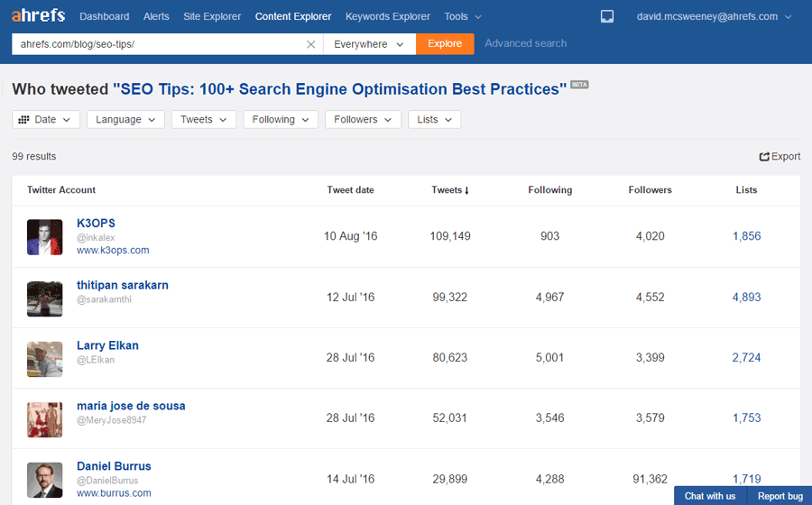Open www.k3ops.com website link
Screen dimensions: 812x505
[x=113, y=251]
